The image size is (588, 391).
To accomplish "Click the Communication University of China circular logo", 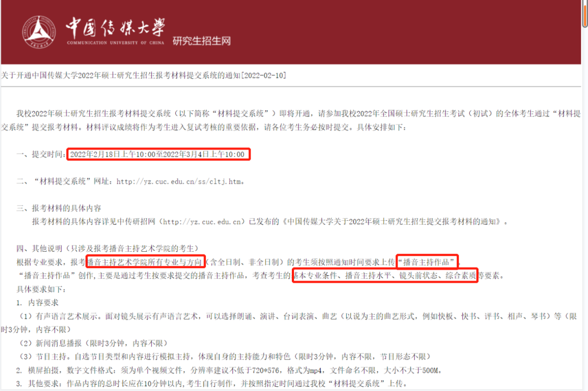I will pos(39,32).
